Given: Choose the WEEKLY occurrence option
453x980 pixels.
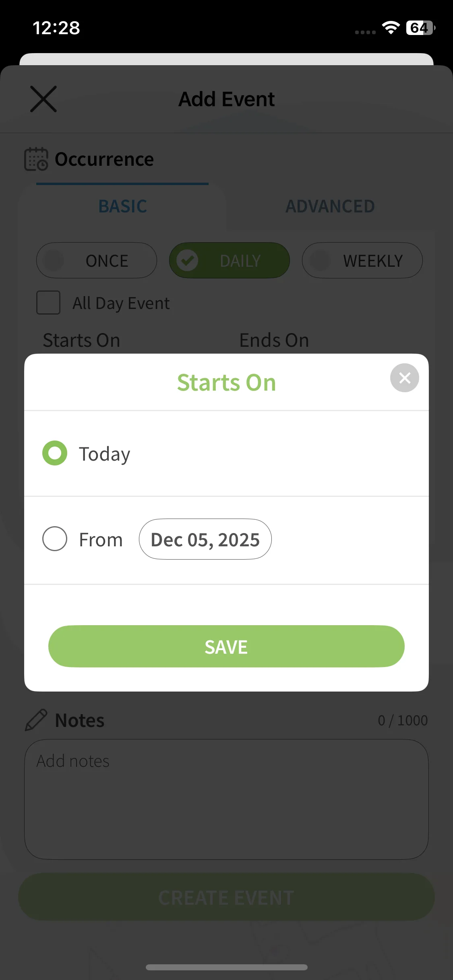Looking at the screenshot, I should (362, 260).
